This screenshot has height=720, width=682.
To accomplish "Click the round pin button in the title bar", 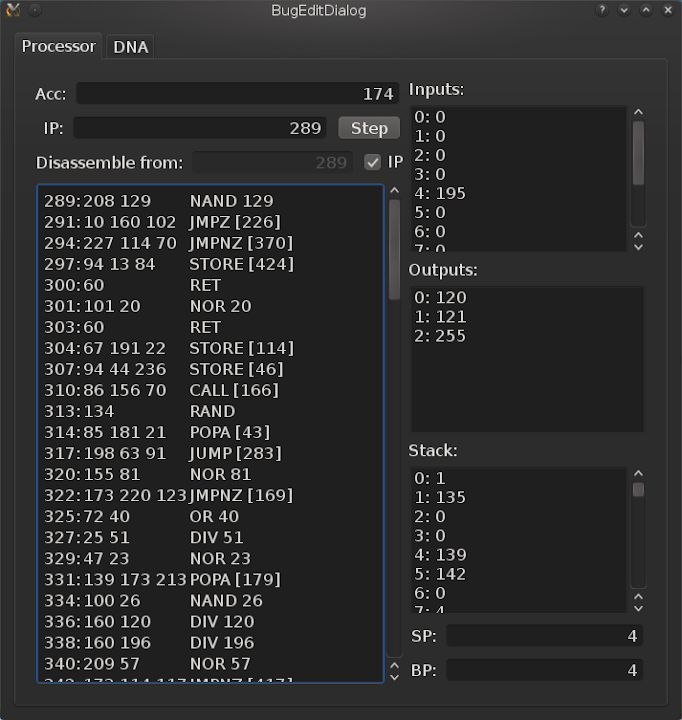I will pos(35,11).
